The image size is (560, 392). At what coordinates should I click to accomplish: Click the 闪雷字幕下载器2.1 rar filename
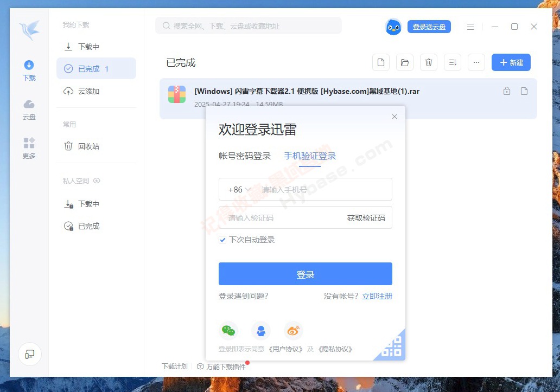click(x=307, y=91)
